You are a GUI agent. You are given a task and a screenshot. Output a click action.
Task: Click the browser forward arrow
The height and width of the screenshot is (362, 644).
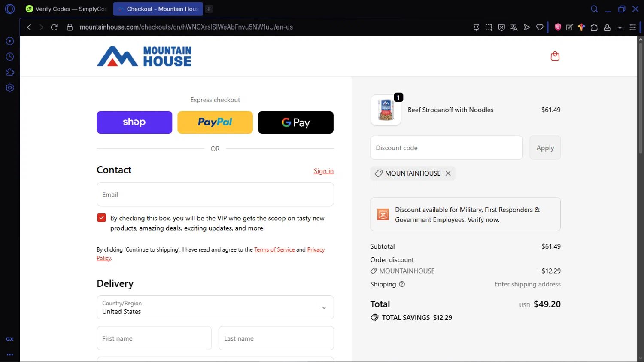tap(41, 27)
